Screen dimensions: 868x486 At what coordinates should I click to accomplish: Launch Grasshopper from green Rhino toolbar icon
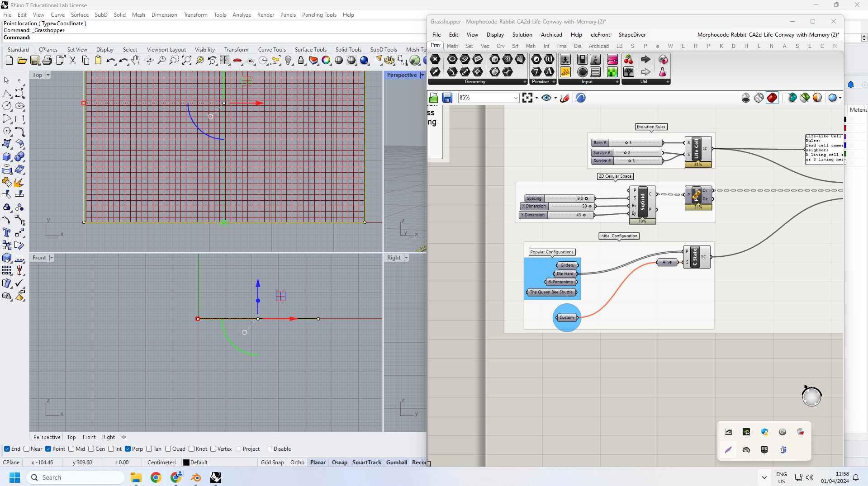pyautogui.click(x=415, y=60)
